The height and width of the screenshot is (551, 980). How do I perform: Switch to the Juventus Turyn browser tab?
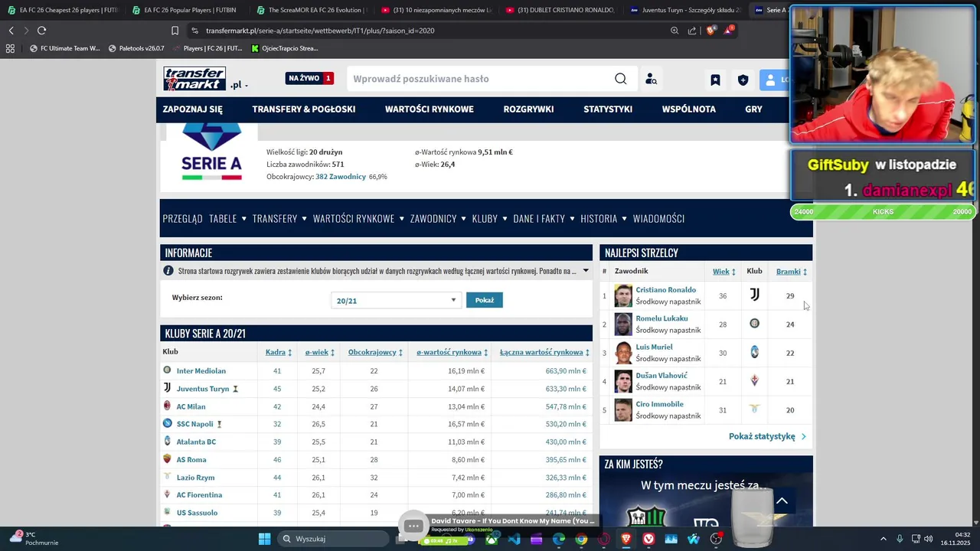685,10
